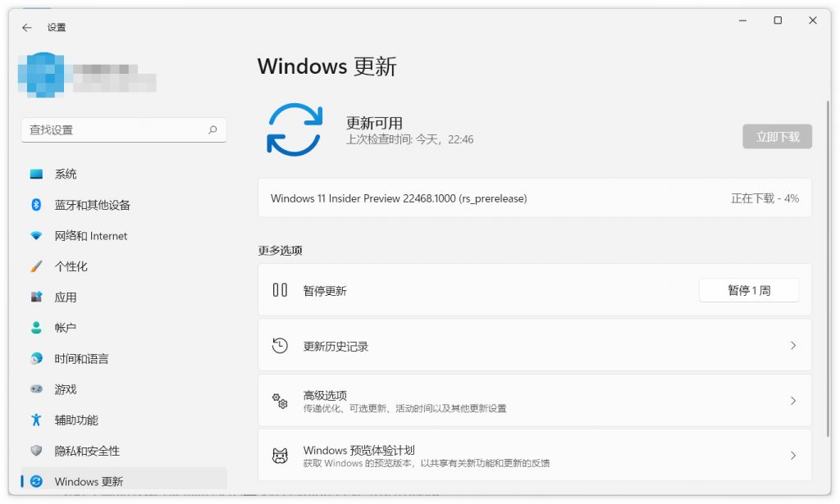Click the blue 系统 monitor icon
The height and width of the screenshot is (504, 840).
tap(36, 174)
